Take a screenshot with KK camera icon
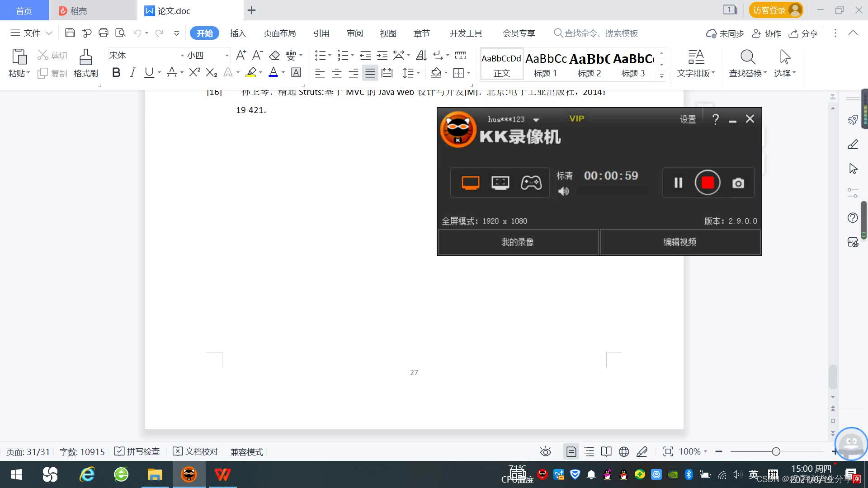 click(x=738, y=183)
